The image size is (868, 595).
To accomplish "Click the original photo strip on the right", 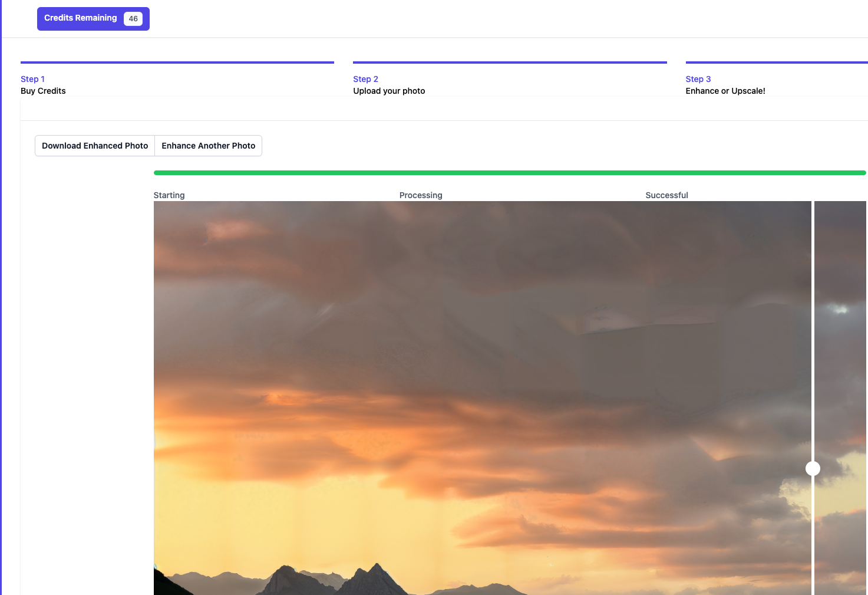I will click(843, 383).
